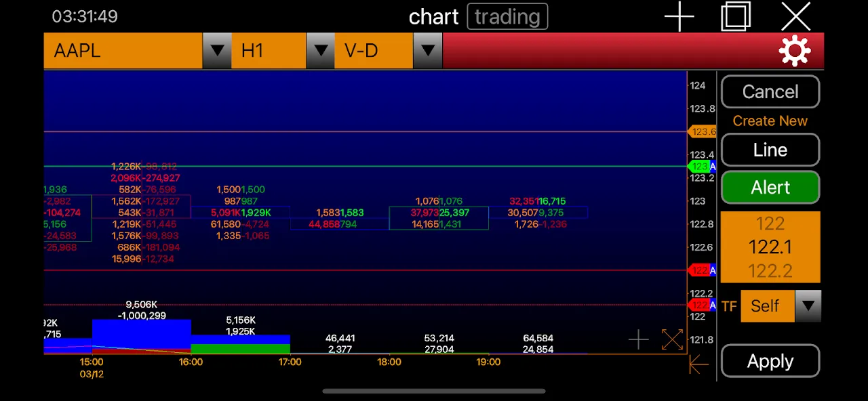868x401 pixels.
Task: Click the overlapping windows layout icon
Action: pyautogui.click(x=736, y=16)
